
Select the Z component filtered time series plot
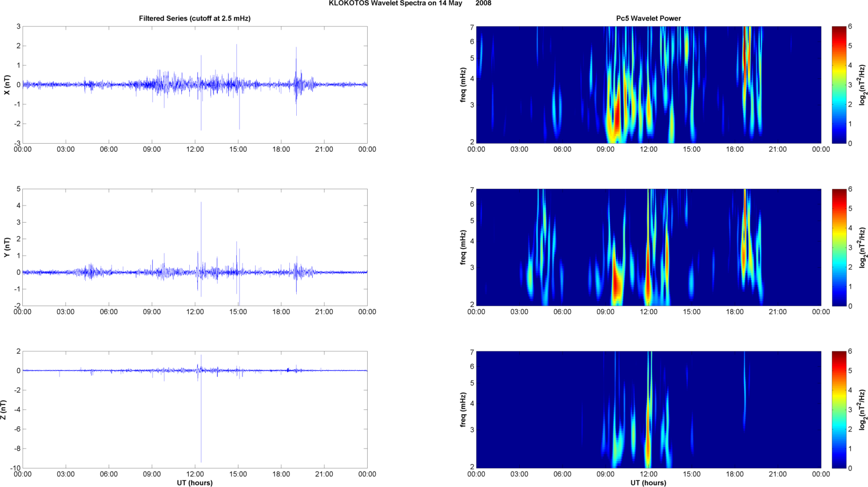pos(195,410)
